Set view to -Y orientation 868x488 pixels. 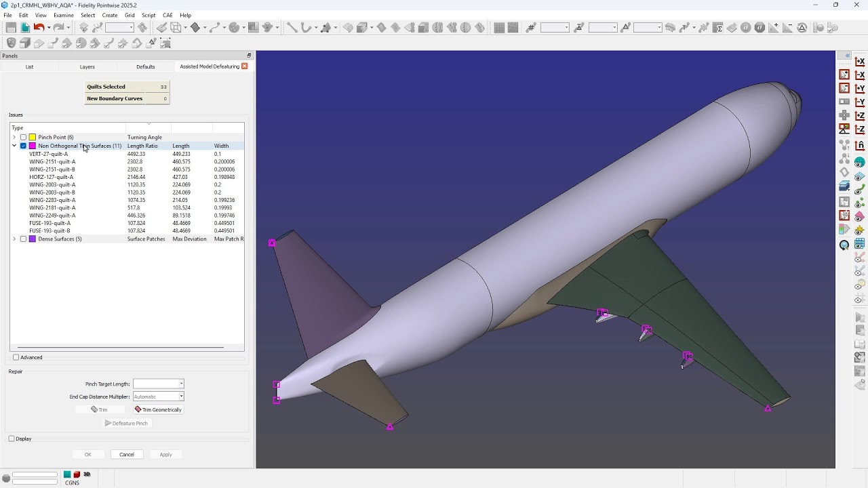point(860,102)
